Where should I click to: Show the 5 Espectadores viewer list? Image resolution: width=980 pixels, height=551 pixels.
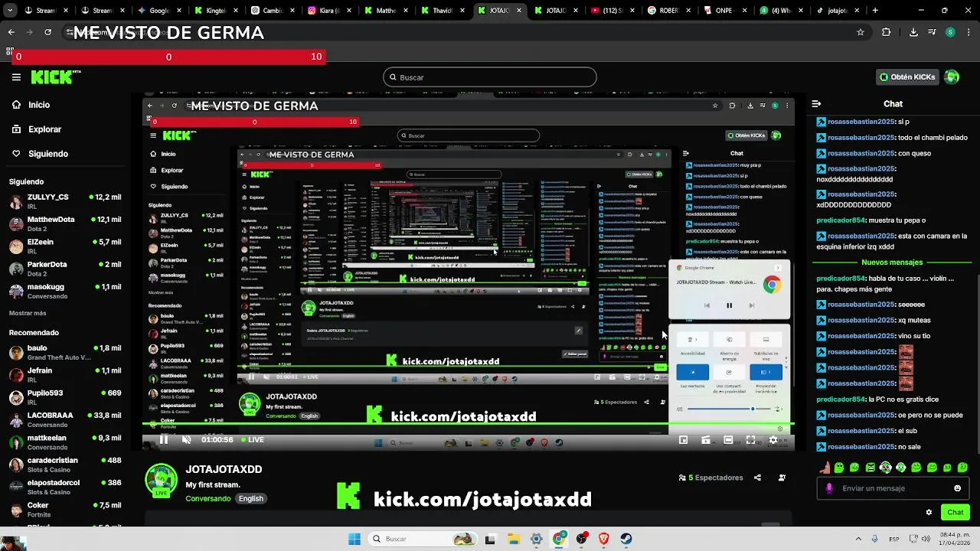pos(710,478)
